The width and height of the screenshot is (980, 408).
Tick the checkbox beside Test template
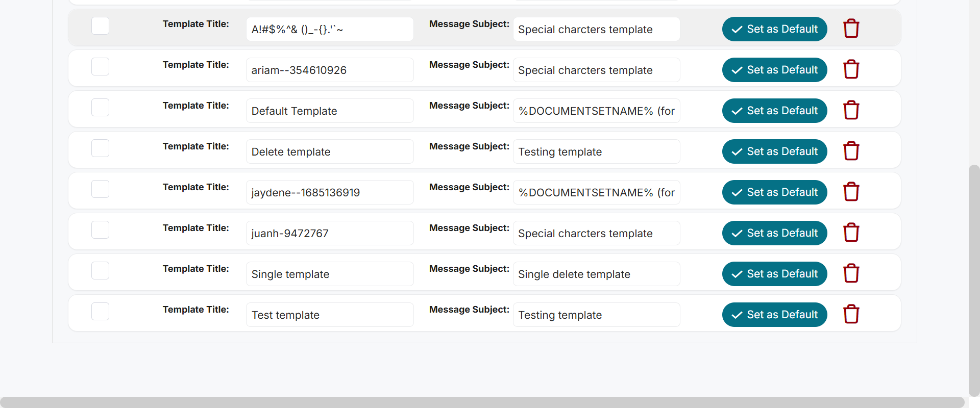pos(100,311)
